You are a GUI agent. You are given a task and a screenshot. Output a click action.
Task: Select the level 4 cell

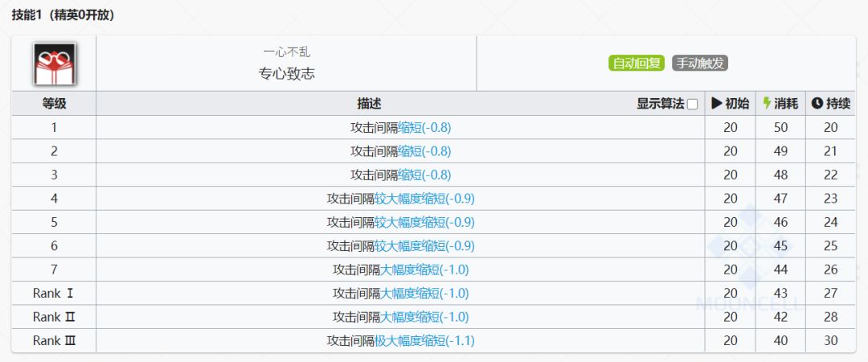tap(54, 199)
